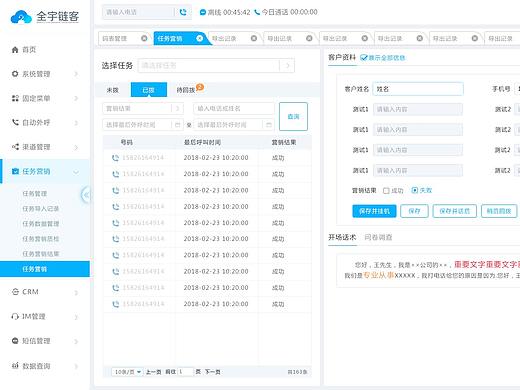Select the 客户资料 tab
This screenshot has width=520, height=390.
[x=342, y=57]
